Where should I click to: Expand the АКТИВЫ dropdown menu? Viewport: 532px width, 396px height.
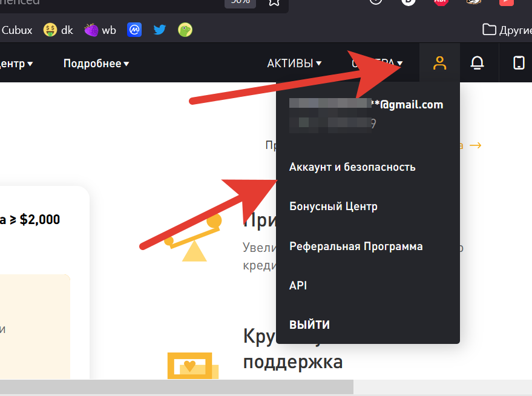point(294,64)
